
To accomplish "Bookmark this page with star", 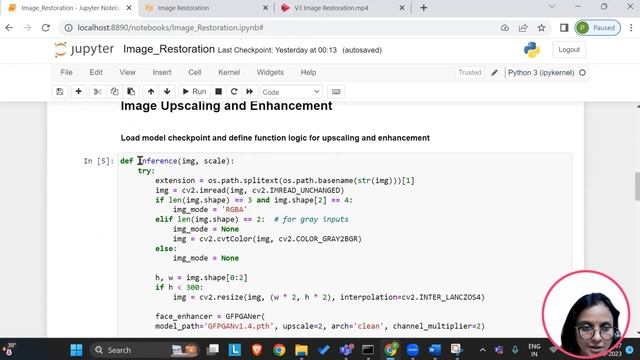I will click(x=541, y=28).
